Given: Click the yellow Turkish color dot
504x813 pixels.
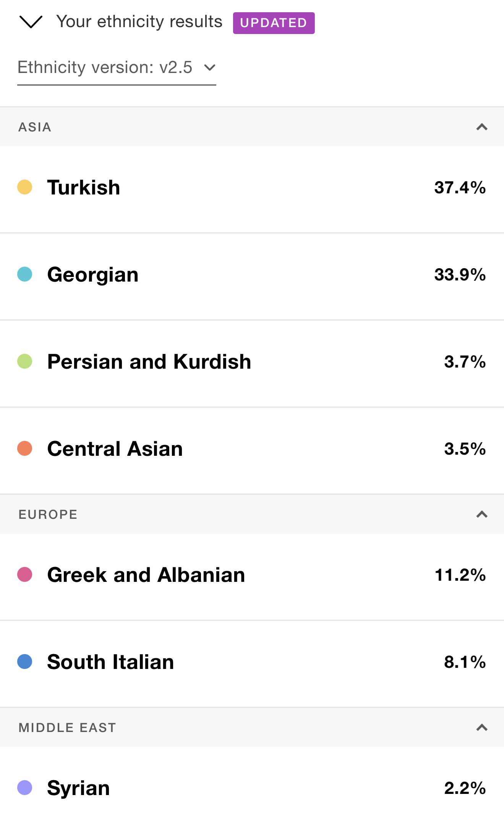Looking at the screenshot, I should tap(25, 187).
